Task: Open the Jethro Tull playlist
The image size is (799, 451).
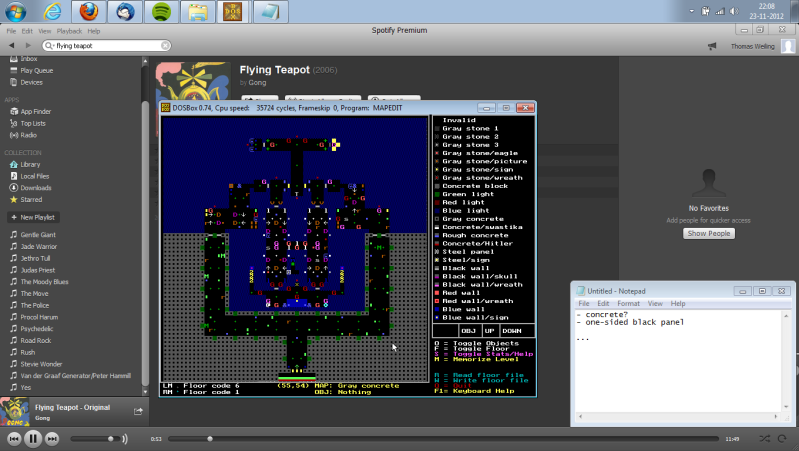Action: point(35,258)
